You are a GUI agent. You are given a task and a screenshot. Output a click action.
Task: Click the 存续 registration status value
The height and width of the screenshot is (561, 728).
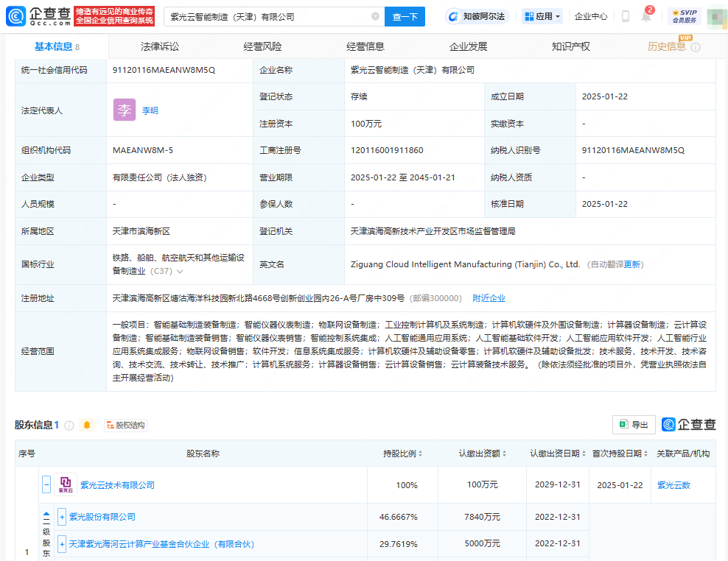click(x=359, y=96)
